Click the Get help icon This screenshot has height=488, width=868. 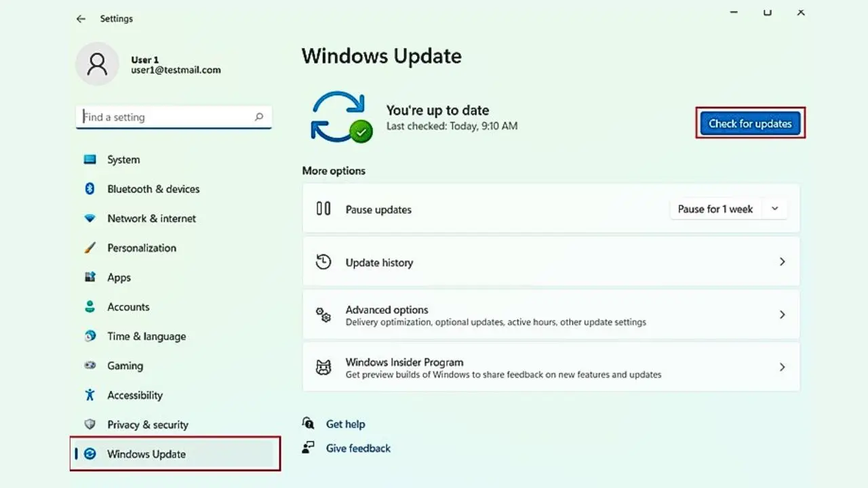tap(309, 424)
